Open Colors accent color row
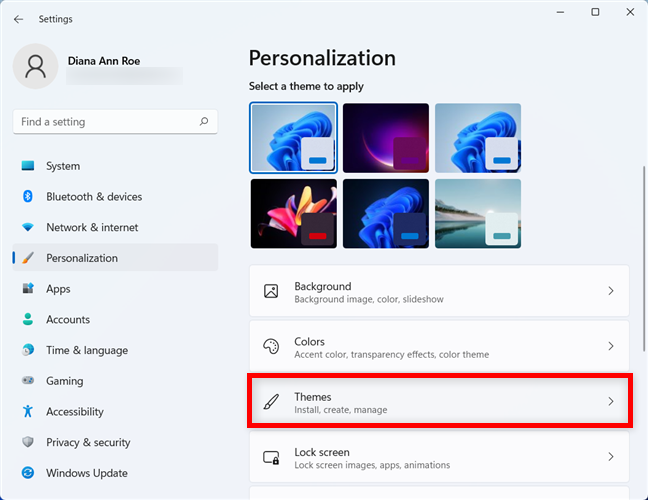Image resolution: width=648 pixels, height=500 pixels. coord(439,346)
